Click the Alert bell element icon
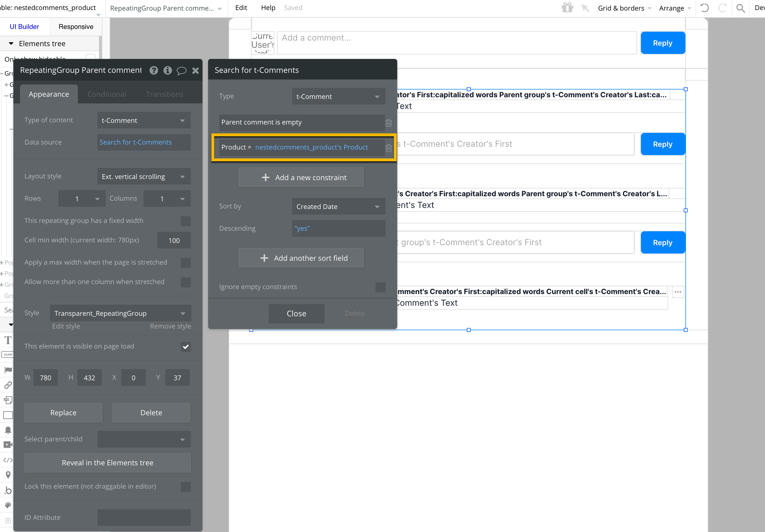The width and height of the screenshot is (765, 532). tap(8, 430)
